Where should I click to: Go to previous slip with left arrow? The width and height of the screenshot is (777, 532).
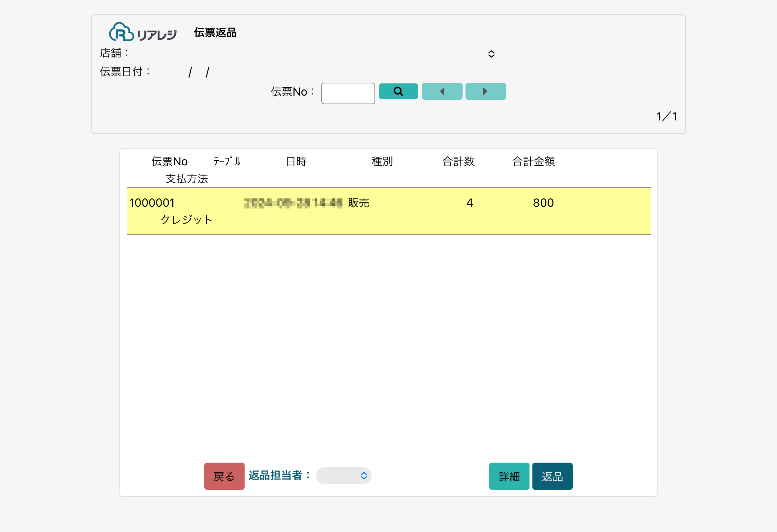pos(442,91)
